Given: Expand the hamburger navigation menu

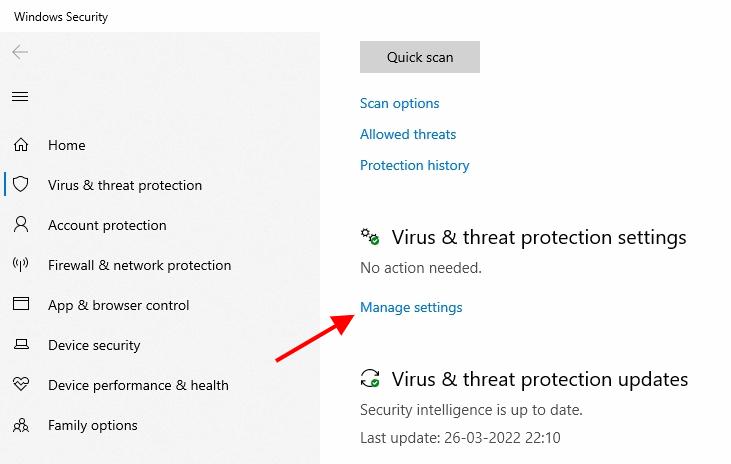Looking at the screenshot, I should (20, 97).
